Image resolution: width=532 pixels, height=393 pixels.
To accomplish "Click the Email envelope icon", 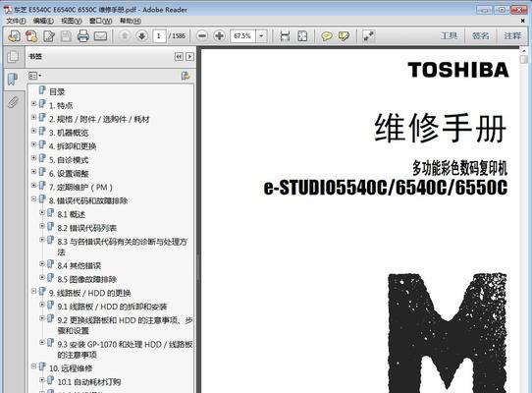I will 100,36.
